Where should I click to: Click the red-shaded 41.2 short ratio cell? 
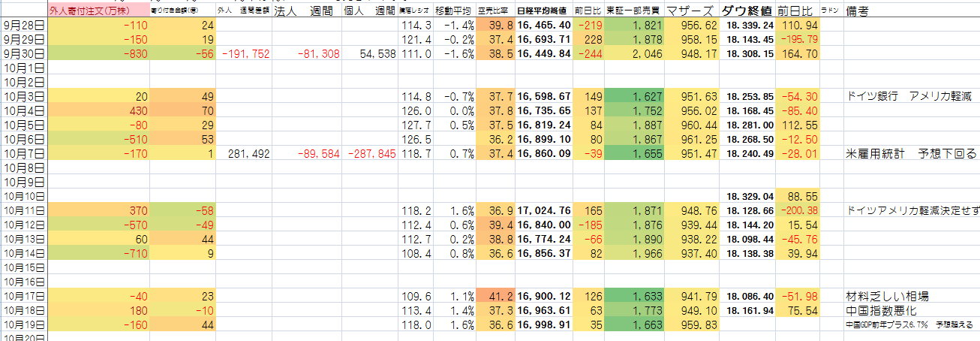tap(495, 296)
